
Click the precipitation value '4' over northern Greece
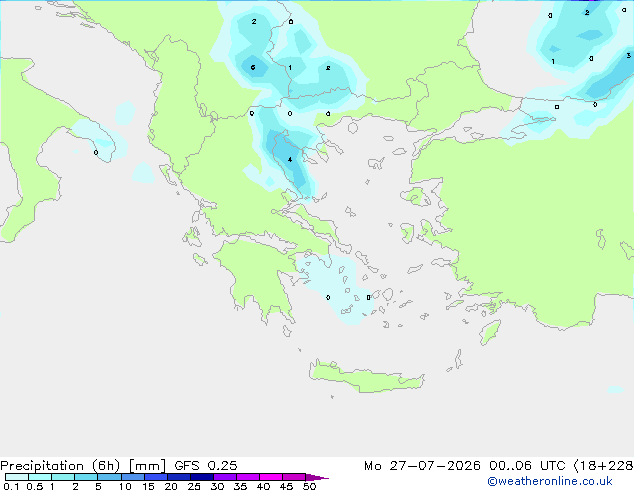(x=290, y=160)
